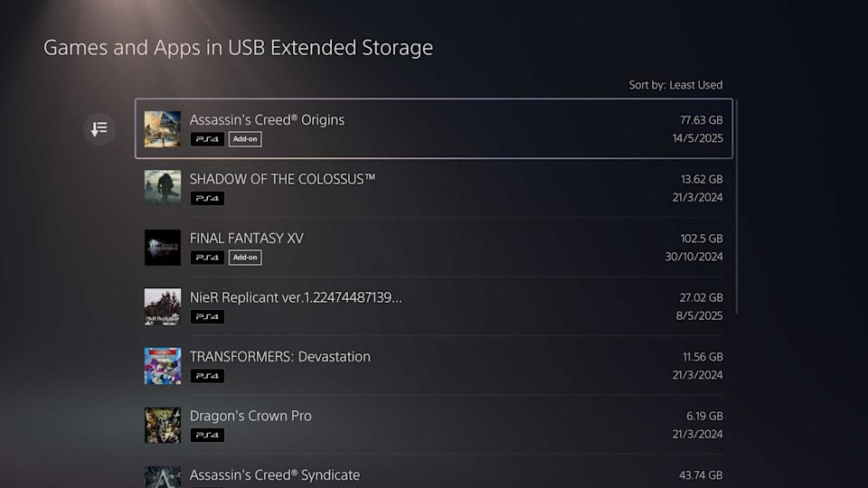868x488 pixels.
Task: Choose the Dragon's Crown Pro cover icon
Action: pos(163,425)
